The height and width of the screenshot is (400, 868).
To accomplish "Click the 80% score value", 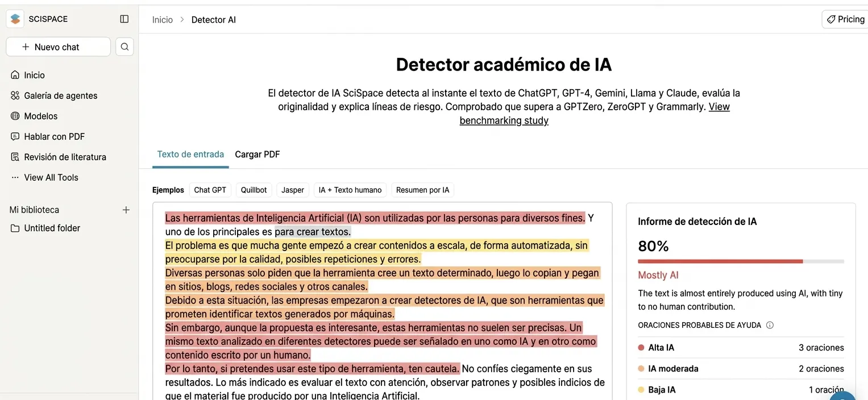I will pyautogui.click(x=653, y=246).
